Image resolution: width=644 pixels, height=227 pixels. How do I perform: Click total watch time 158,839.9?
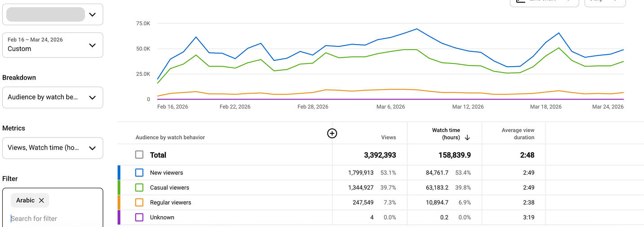(455, 155)
